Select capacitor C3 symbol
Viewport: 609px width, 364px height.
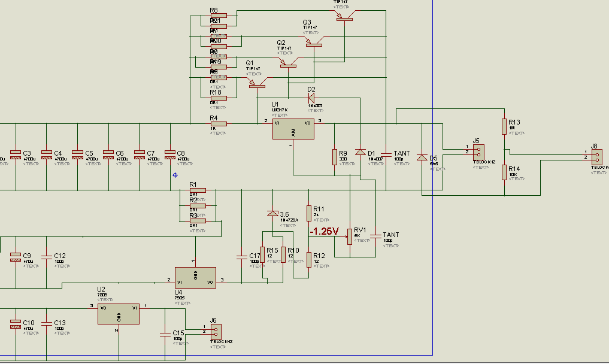click(16, 154)
